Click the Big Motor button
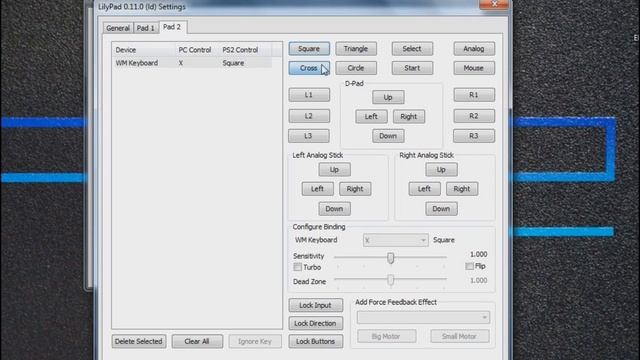This screenshot has width=640, height=360. (387, 336)
